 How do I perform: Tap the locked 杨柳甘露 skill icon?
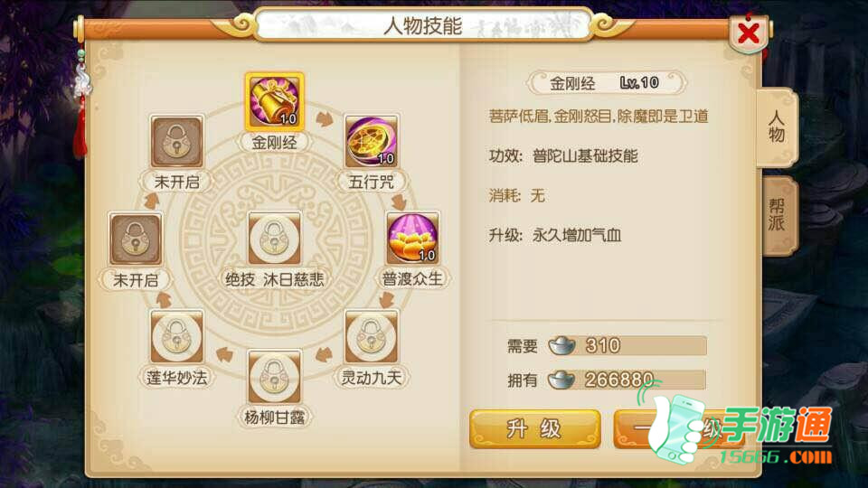[274, 376]
